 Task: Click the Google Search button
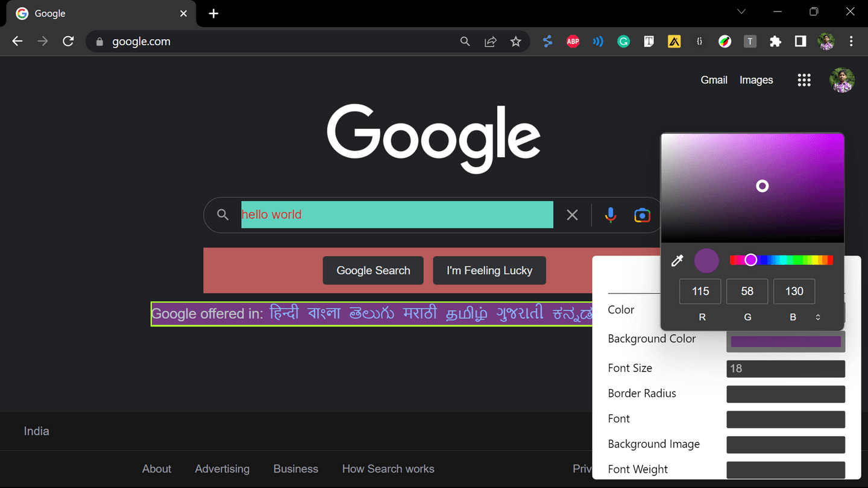click(373, 271)
